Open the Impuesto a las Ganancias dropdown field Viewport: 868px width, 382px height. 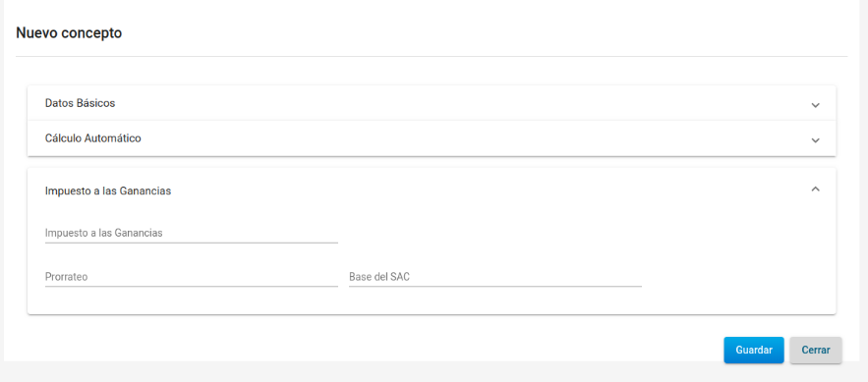coord(192,234)
